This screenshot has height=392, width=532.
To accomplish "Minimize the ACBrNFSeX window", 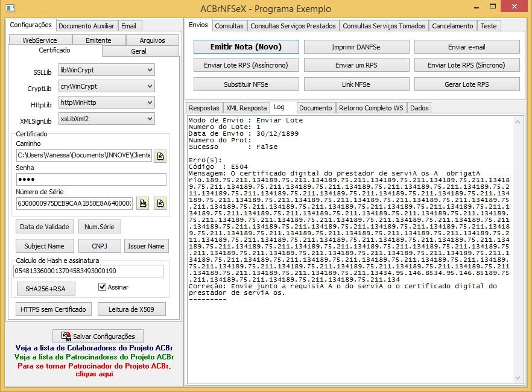I will [477, 7].
